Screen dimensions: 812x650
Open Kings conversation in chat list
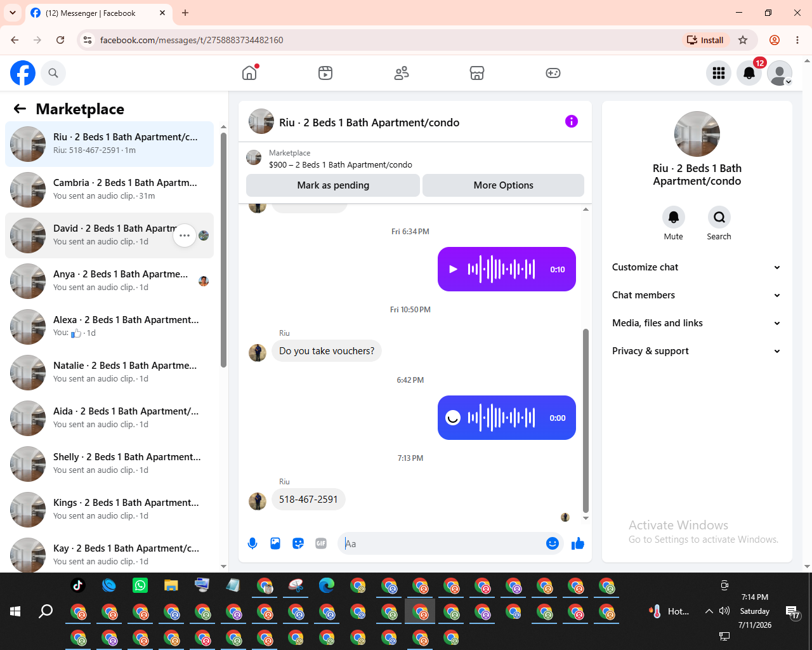[110, 510]
